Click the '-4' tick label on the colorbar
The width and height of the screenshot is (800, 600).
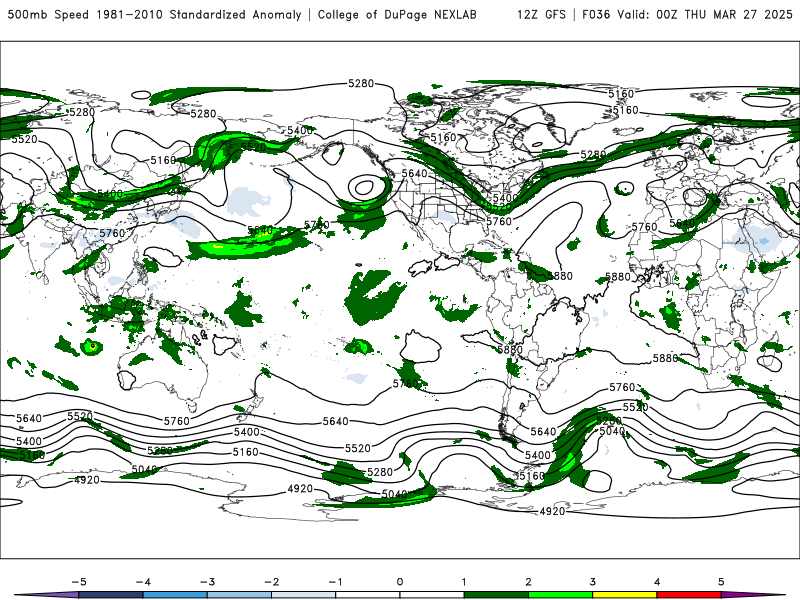[143, 582]
